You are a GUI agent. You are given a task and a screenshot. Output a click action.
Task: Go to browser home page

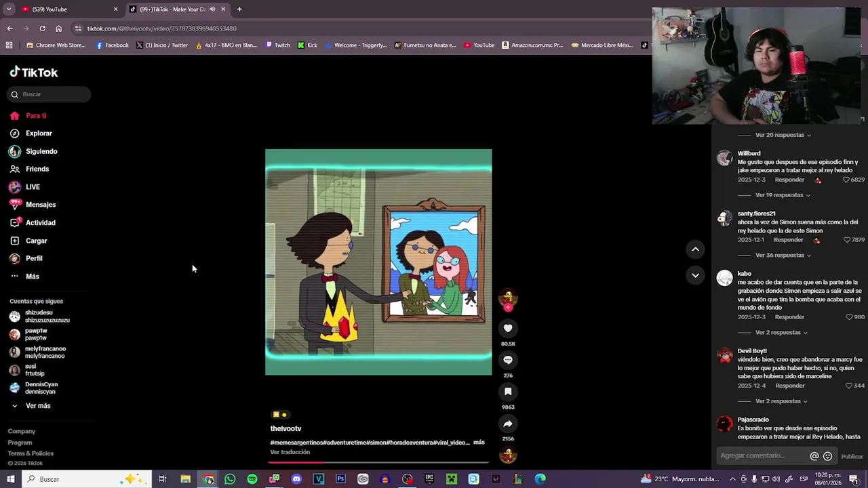click(58, 28)
